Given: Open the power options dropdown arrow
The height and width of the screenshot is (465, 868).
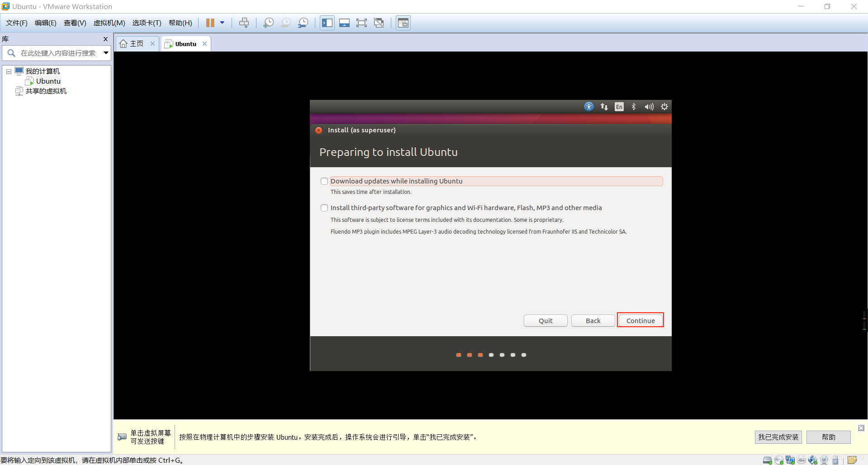Looking at the screenshot, I should (222, 23).
